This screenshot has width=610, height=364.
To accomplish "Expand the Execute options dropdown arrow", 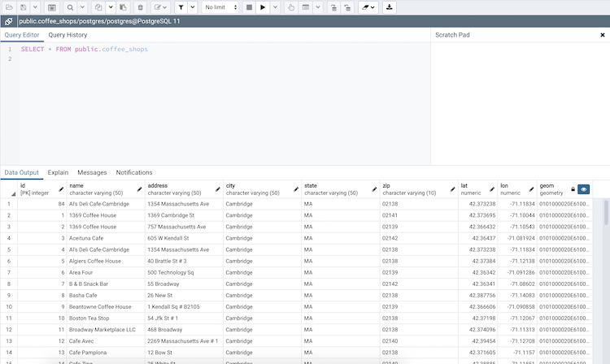I will coord(275,7).
